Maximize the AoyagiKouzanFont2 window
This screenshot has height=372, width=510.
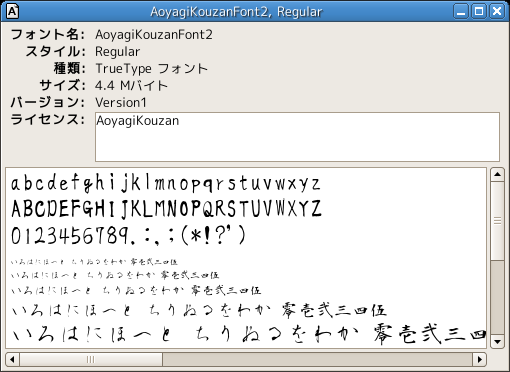[x=479, y=11]
